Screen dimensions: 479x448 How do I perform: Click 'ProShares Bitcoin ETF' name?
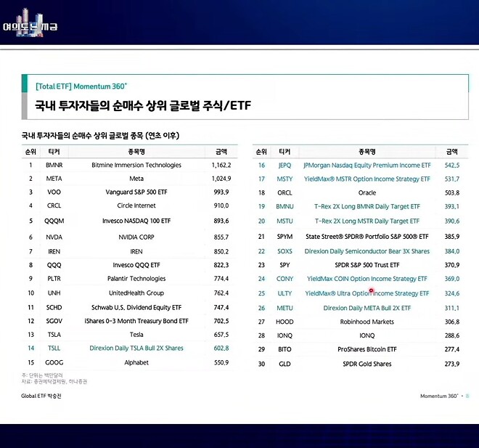[x=367, y=349]
